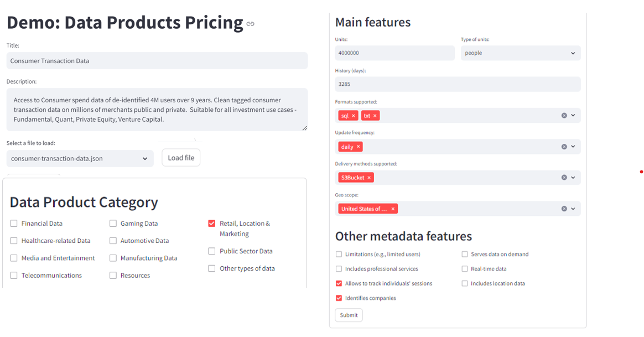
Task: Uncheck Identifies companies option
Action: tap(339, 298)
